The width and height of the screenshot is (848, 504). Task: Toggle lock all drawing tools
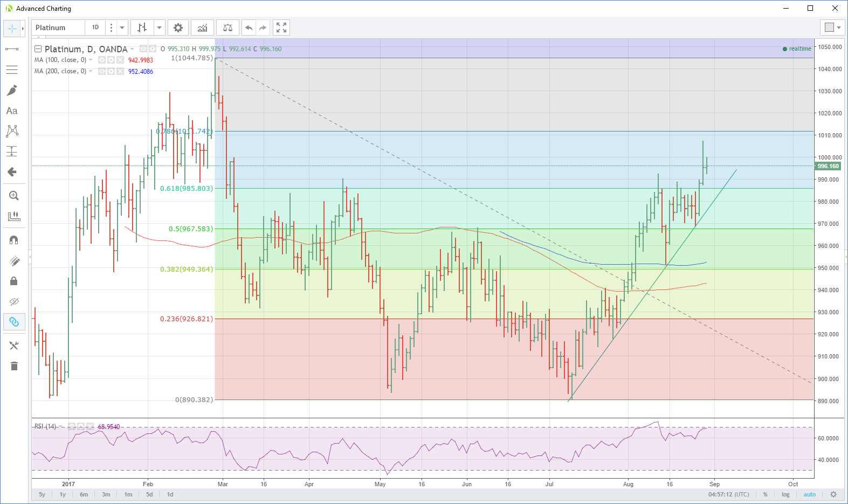(14, 281)
